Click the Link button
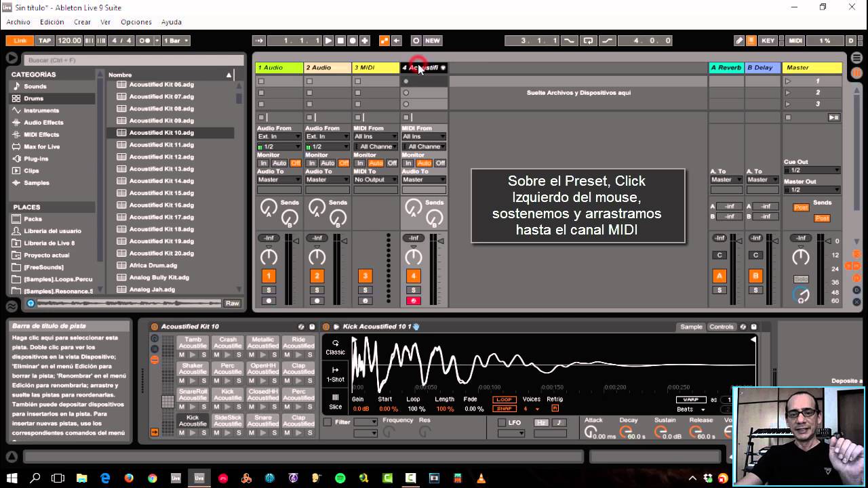 pyautogui.click(x=20, y=41)
